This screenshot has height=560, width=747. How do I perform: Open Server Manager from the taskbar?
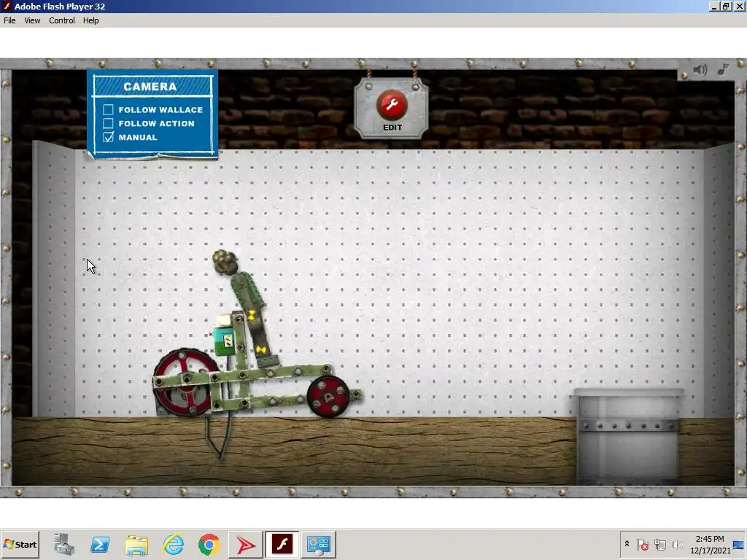64,544
